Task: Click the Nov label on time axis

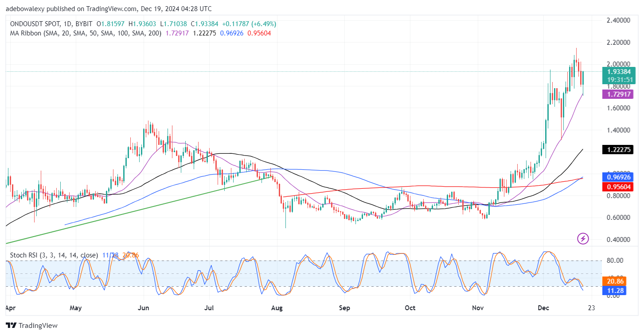Action: (x=477, y=307)
